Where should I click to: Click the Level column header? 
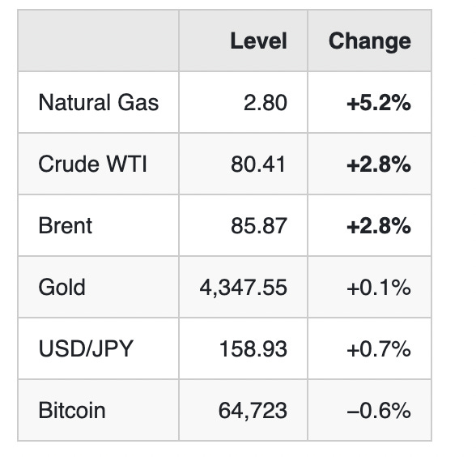click(259, 41)
